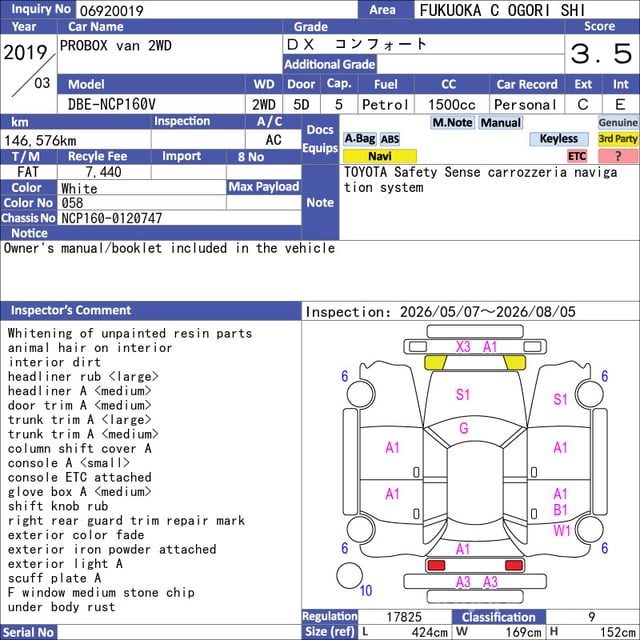Screen dimensions: 640x640
Task: Click the spare tire circle labeled 10
Action: pos(349,576)
